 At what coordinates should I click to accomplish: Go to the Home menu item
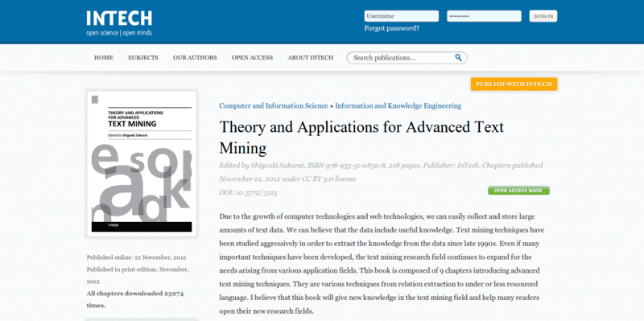[104, 57]
